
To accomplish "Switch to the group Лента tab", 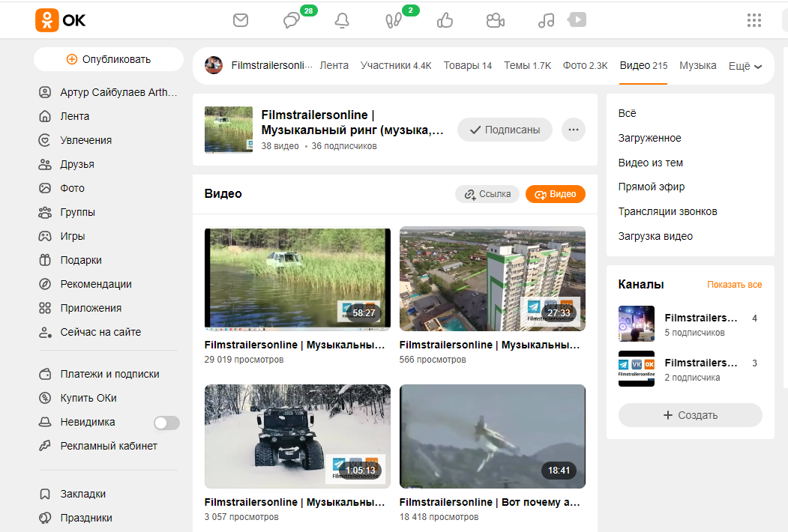I will tap(334, 65).
